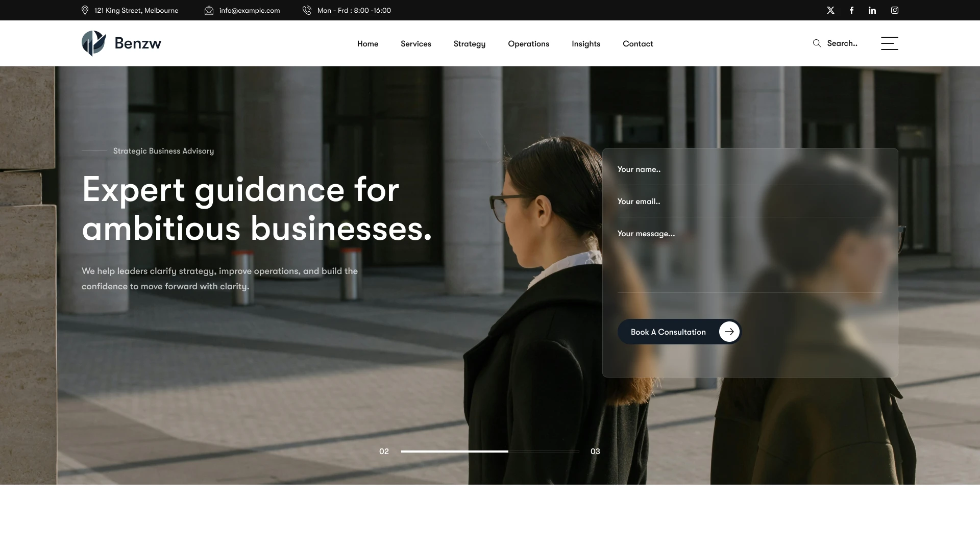
Task: Click the info@example.com email link
Action: click(x=250, y=10)
